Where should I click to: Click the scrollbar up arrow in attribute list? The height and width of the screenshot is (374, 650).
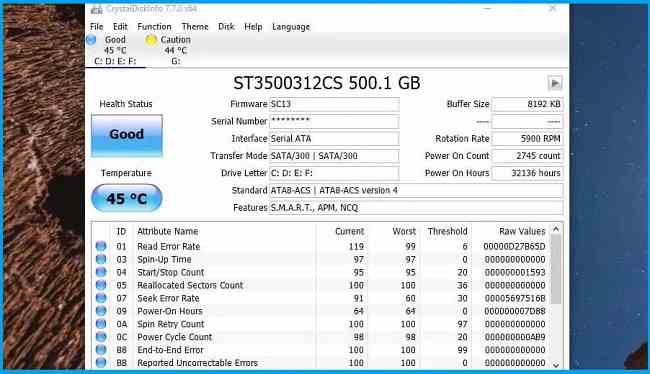coord(556,229)
